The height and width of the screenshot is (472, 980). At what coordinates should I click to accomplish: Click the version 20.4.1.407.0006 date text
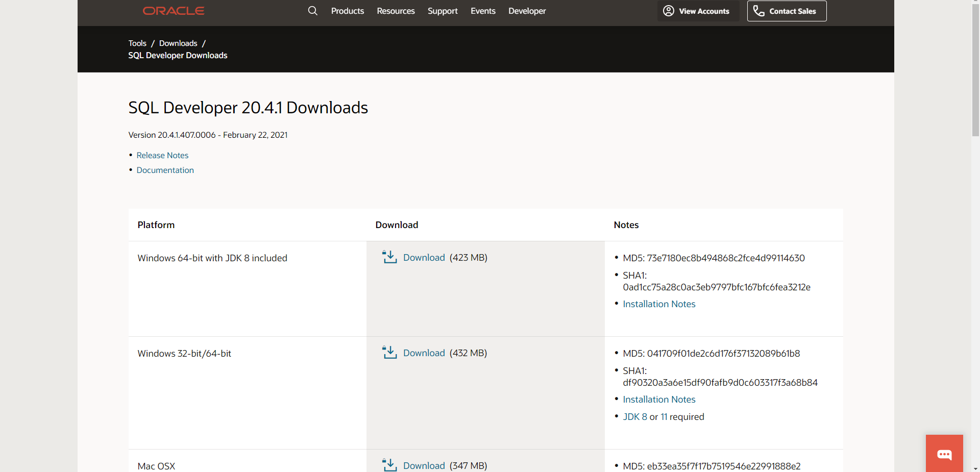coord(208,135)
